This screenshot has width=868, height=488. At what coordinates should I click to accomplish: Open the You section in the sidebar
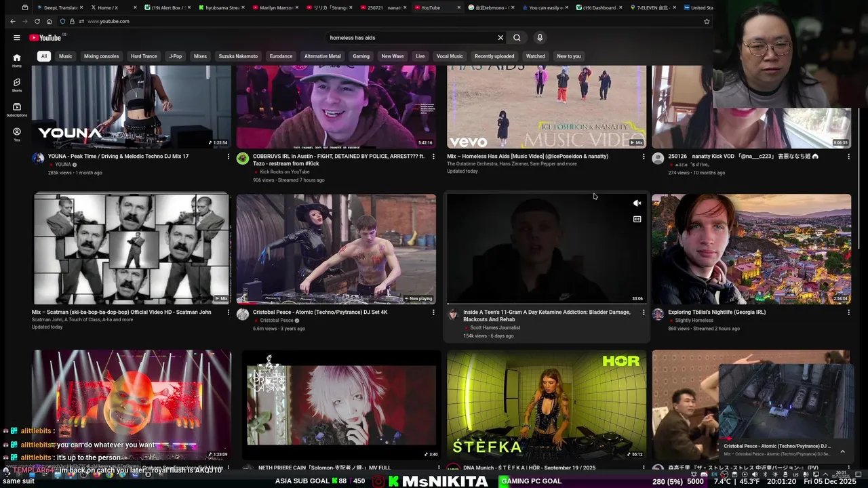17,134
